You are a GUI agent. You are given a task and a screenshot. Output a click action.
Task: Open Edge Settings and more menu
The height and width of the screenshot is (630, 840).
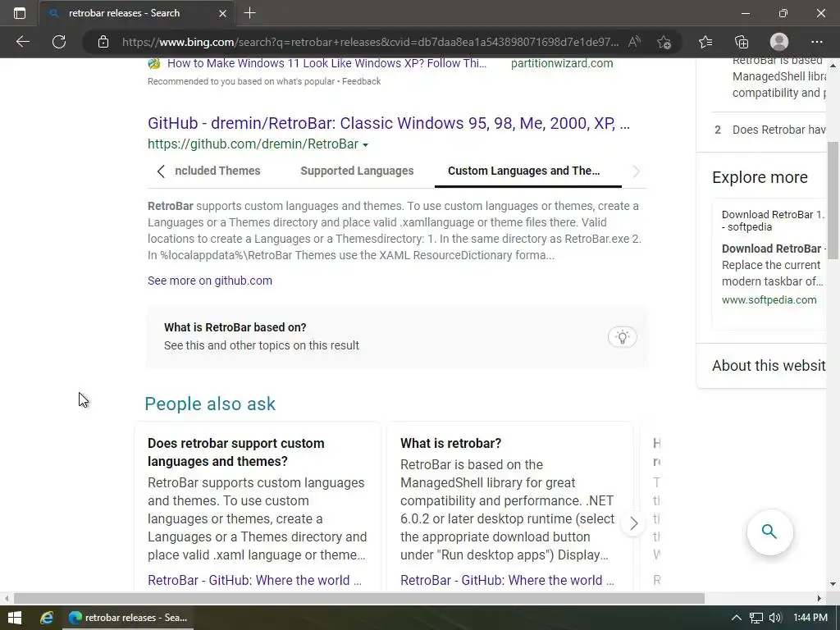(x=816, y=42)
